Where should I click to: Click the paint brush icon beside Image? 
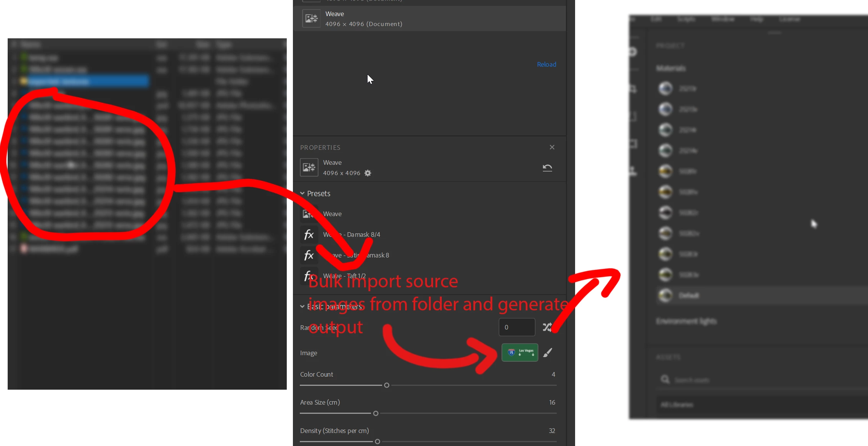pyautogui.click(x=548, y=353)
